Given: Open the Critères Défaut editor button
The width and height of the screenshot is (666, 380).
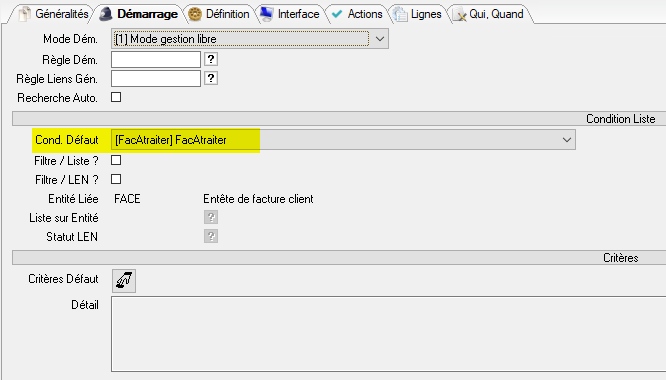Looking at the screenshot, I should tap(124, 281).
